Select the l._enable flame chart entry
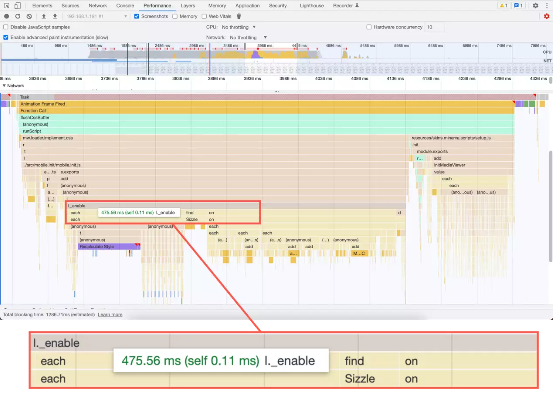 [235, 205]
